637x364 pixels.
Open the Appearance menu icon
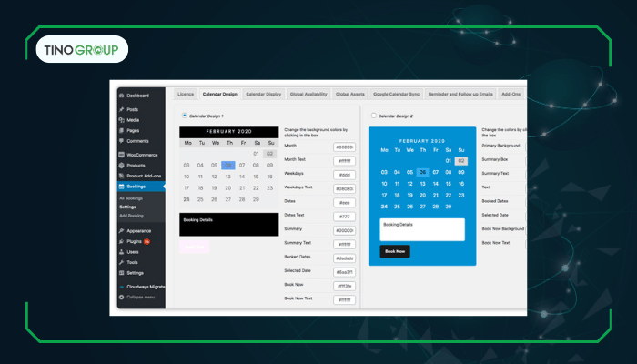click(x=121, y=231)
